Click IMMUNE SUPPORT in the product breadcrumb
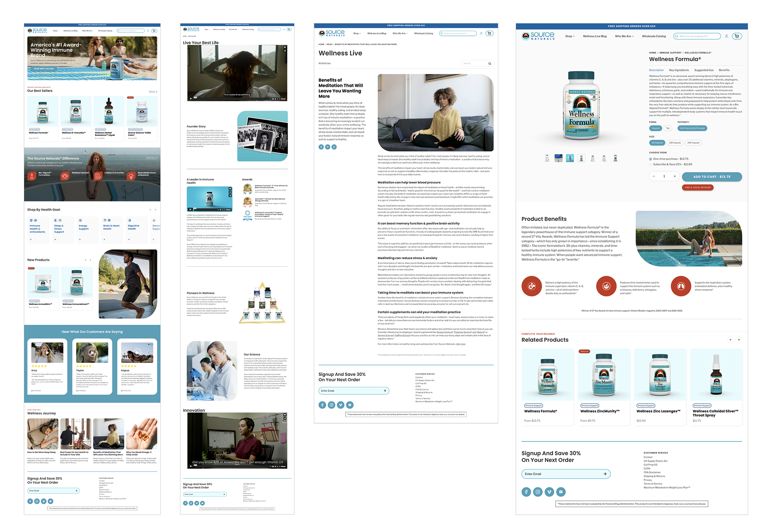The width and height of the screenshot is (769, 532). pyautogui.click(x=670, y=52)
